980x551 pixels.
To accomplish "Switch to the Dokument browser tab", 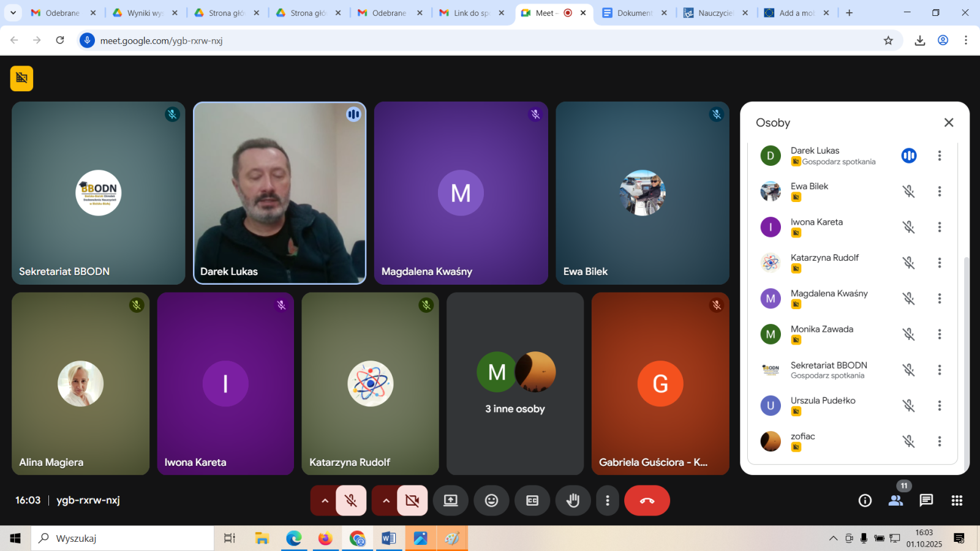I will (x=634, y=13).
